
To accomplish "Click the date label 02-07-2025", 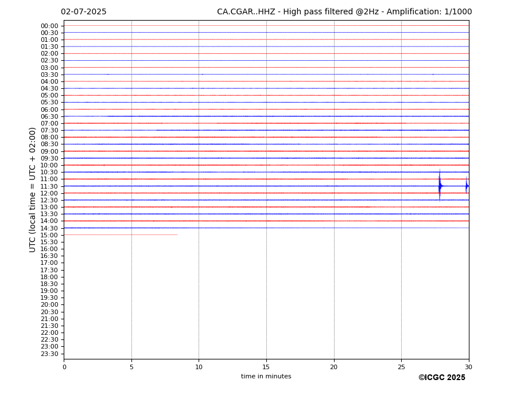I will click(x=83, y=12).
